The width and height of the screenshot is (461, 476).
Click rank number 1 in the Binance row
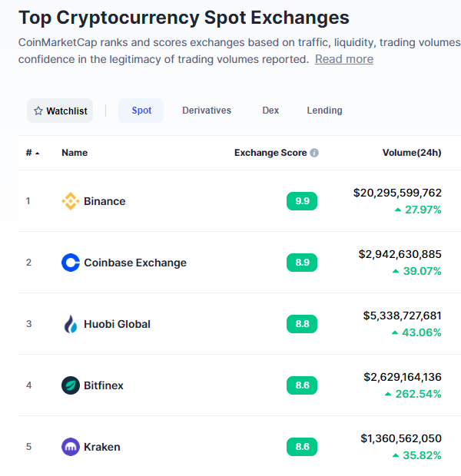[x=28, y=201]
